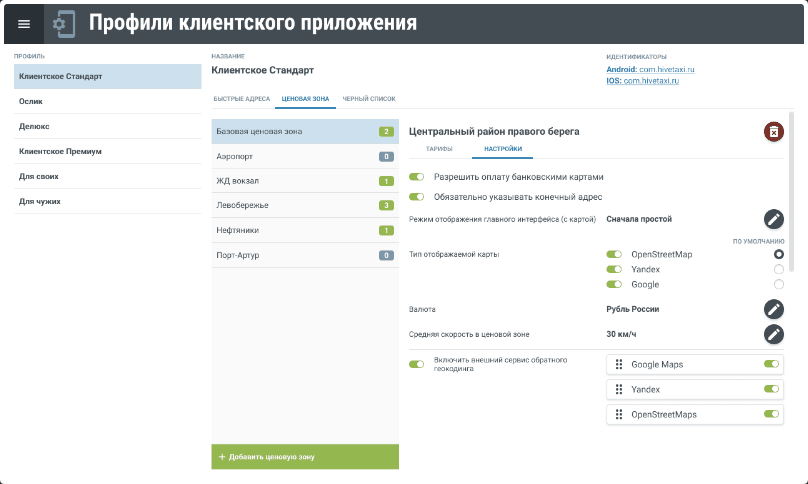Screen dimensions: 808x484
Task: Set Google as default map type
Action: tap(778, 285)
